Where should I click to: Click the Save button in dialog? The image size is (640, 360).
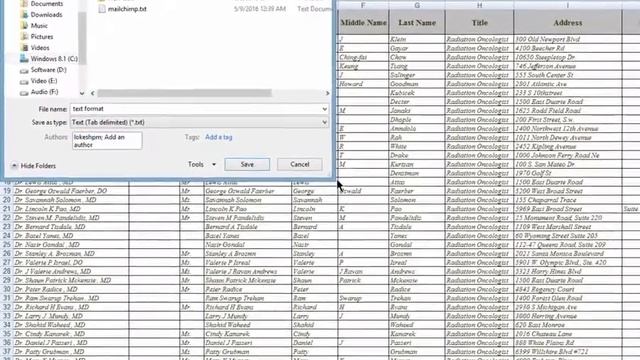247,164
